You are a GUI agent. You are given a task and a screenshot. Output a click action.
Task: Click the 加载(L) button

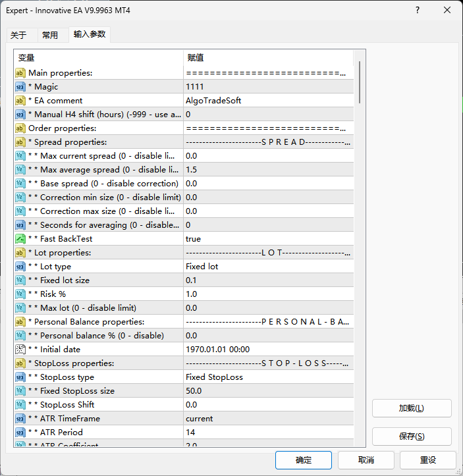pos(412,408)
